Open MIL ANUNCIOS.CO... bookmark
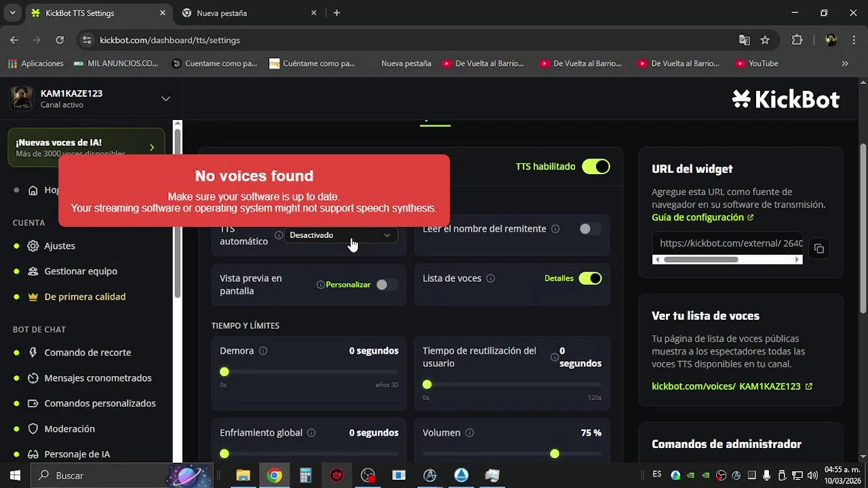The height and width of the screenshot is (488, 868). pyautogui.click(x=116, y=64)
